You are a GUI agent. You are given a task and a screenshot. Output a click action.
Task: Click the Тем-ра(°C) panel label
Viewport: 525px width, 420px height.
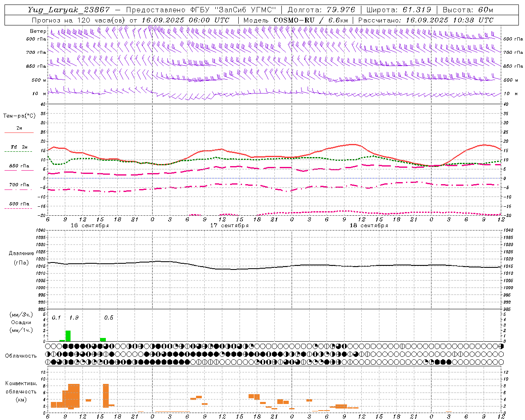[x=19, y=116]
